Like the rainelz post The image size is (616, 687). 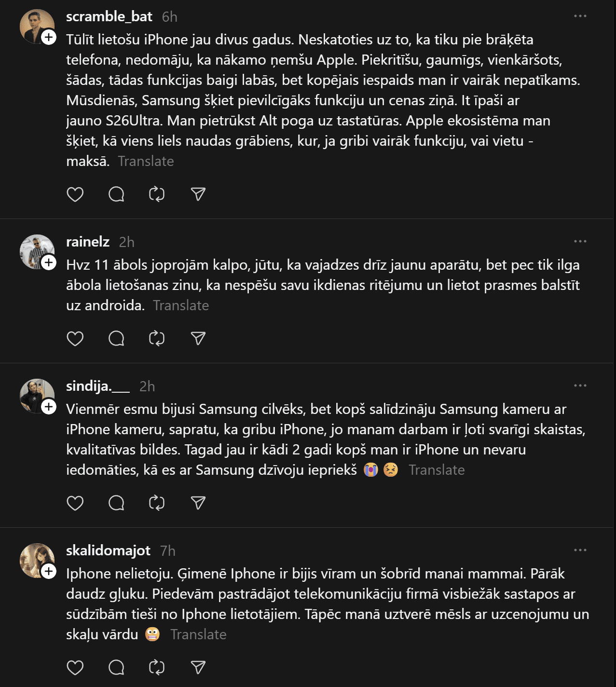[x=75, y=339]
